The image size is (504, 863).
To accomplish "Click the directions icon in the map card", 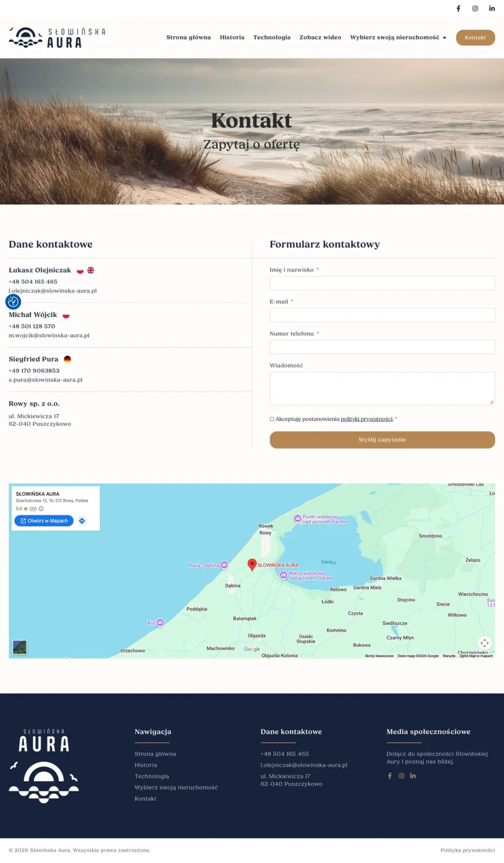I will pos(82,521).
